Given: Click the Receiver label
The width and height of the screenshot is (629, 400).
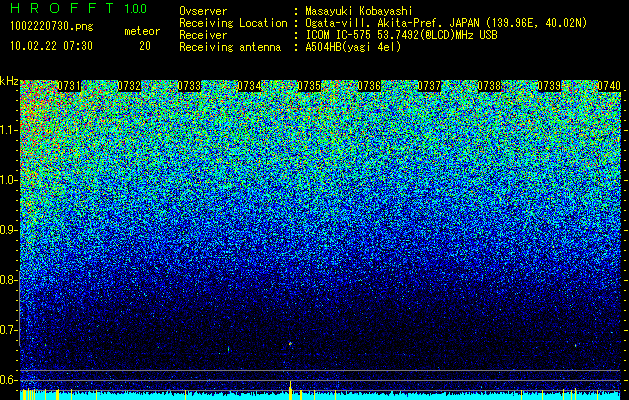Looking at the screenshot, I should point(203,35).
